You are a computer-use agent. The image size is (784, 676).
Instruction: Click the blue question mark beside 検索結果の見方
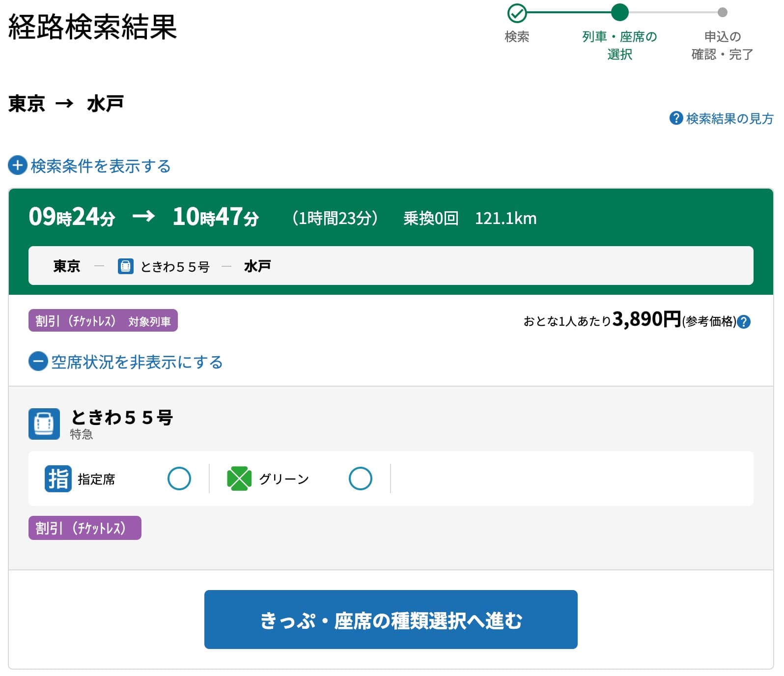point(676,118)
